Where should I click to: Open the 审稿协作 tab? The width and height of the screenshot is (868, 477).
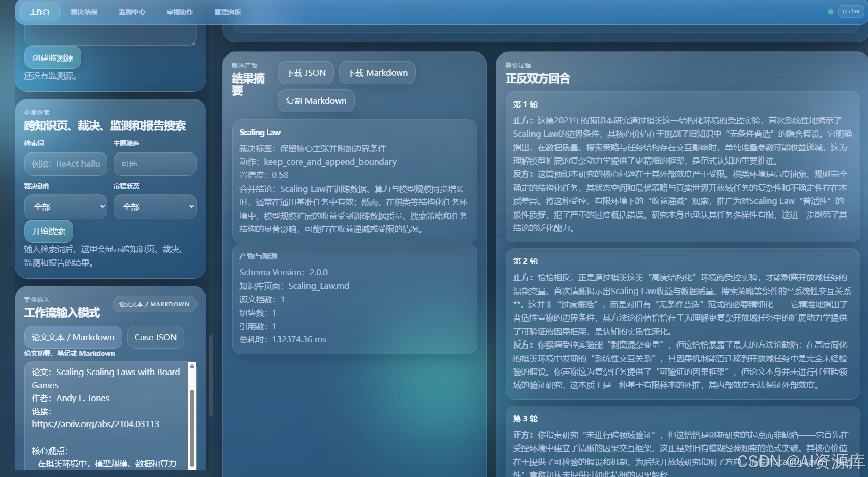(x=180, y=12)
